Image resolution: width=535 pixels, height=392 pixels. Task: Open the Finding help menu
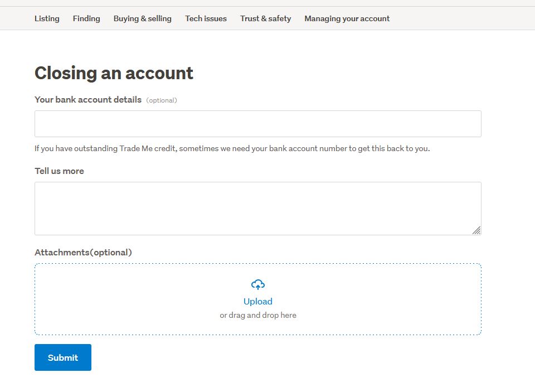click(x=86, y=18)
